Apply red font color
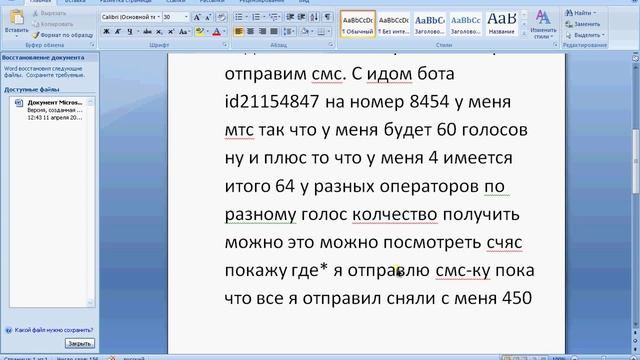The width and height of the screenshot is (640, 360). pos(216,31)
